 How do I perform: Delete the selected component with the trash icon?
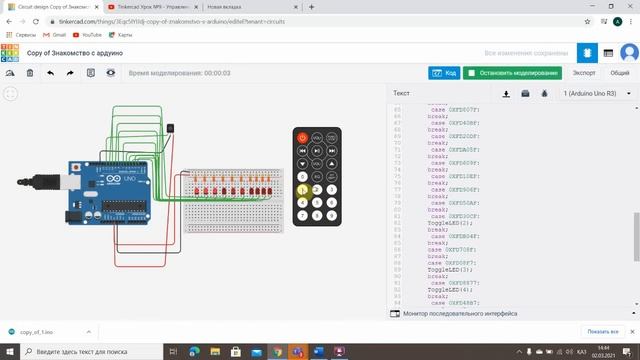click(x=30, y=73)
